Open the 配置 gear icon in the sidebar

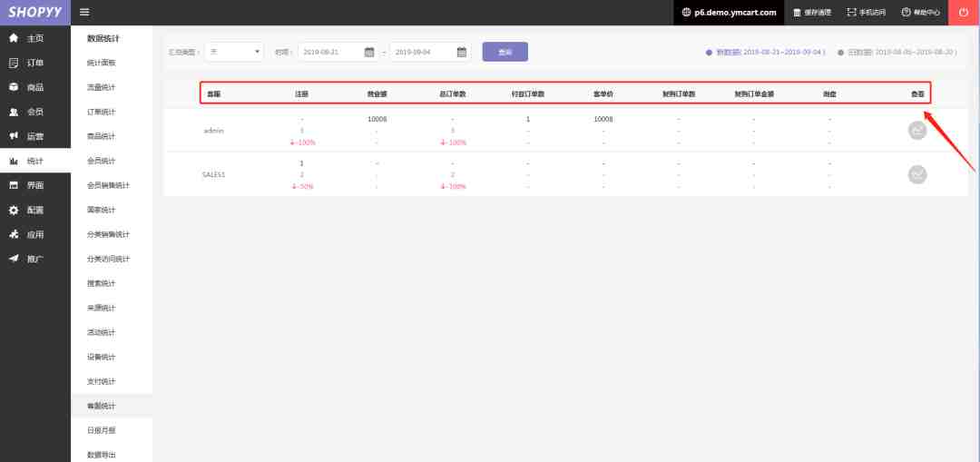click(13, 210)
